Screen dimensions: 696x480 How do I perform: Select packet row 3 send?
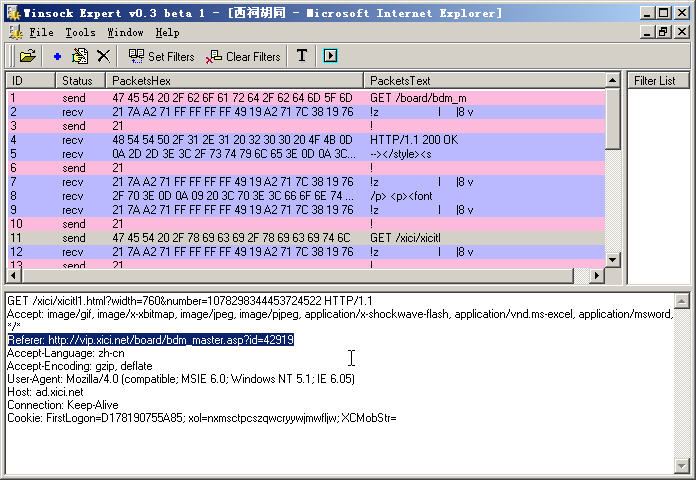coord(306,126)
